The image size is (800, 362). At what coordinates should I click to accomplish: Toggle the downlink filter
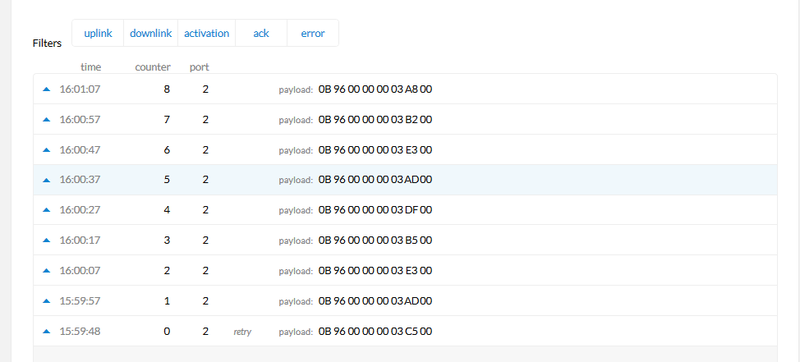[151, 33]
